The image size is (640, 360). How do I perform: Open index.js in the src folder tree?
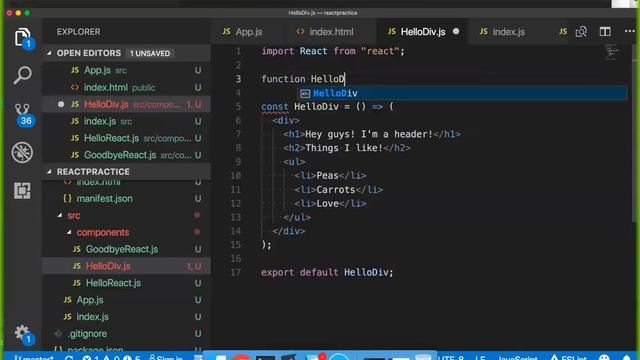(127, 317)
